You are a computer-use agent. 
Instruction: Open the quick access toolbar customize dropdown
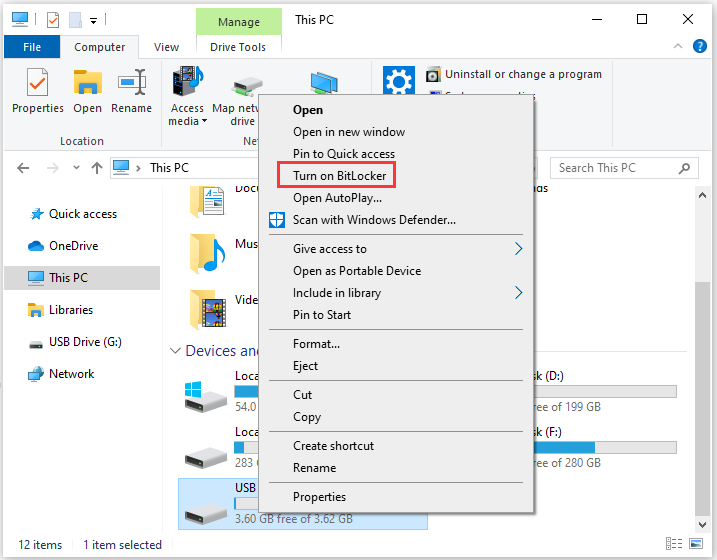(93, 21)
